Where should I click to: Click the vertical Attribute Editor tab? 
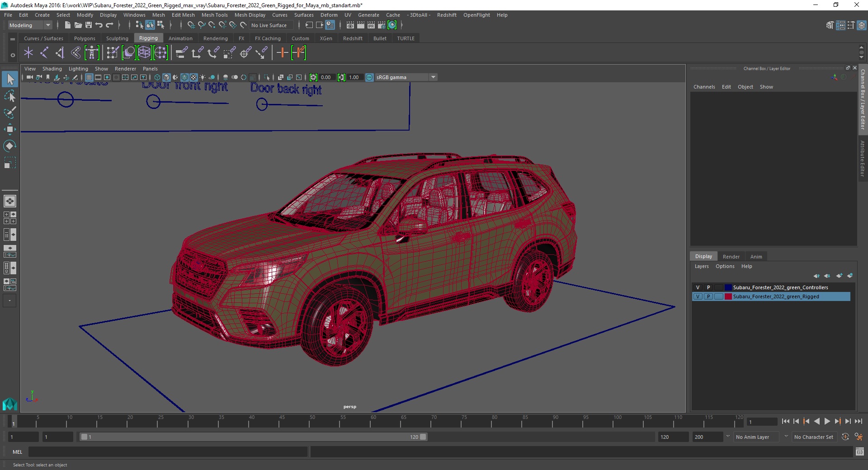[x=863, y=158]
